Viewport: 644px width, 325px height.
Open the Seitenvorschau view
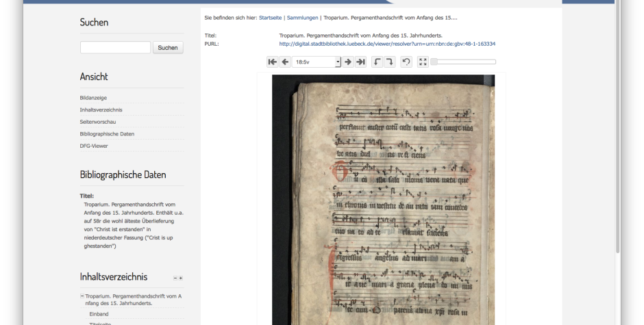tap(98, 122)
